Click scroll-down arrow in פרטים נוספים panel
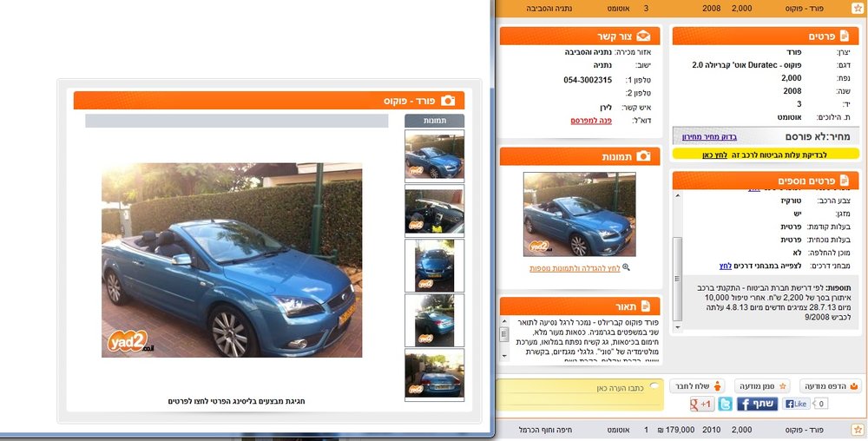This screenshot has width=868, height=441. coord(678,327)
